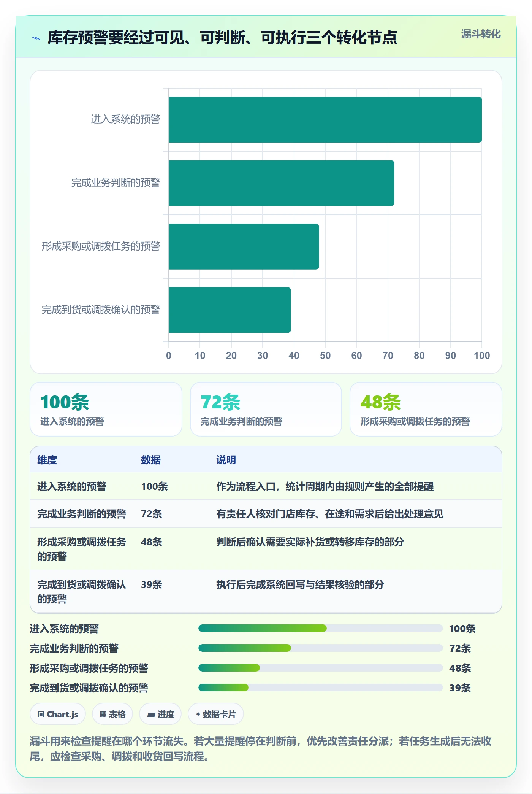Open the 48条 data card
This screenshot has width=532, height=794.
pyautogui.click(x=426, y=409)
